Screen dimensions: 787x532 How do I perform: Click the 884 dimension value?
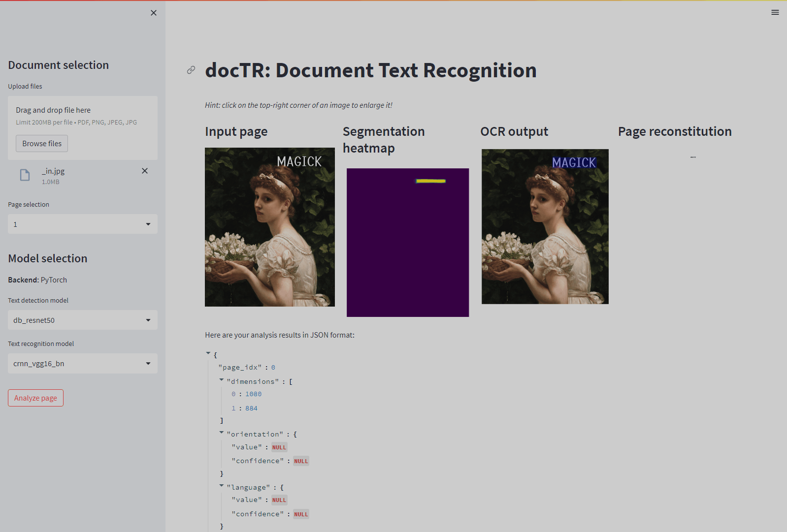point(251,408)
